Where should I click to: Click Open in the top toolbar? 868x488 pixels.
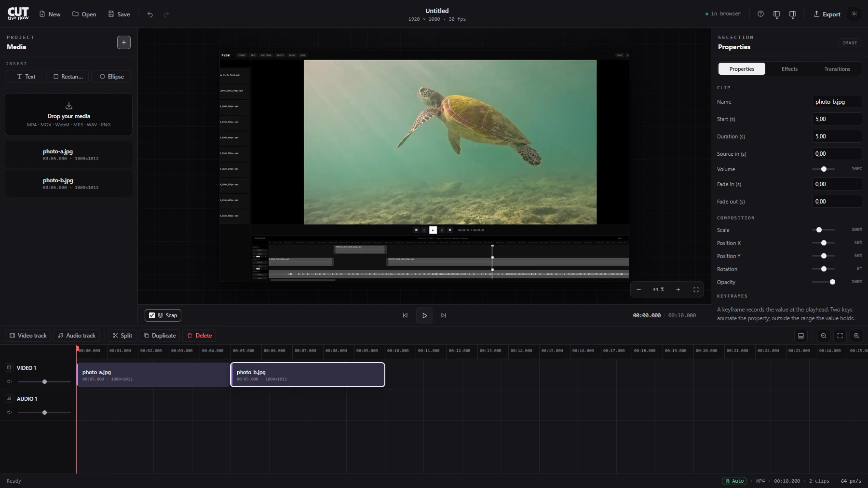tap(84, 14)
